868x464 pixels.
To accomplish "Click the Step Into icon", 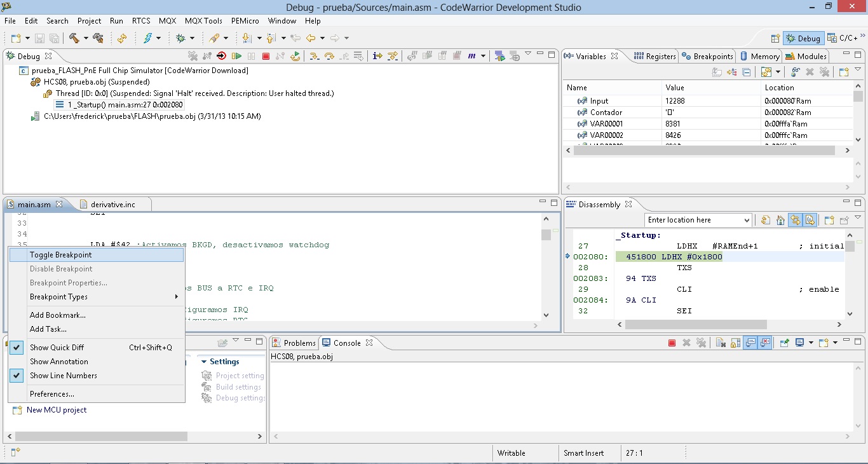I will tap(314, 57).
